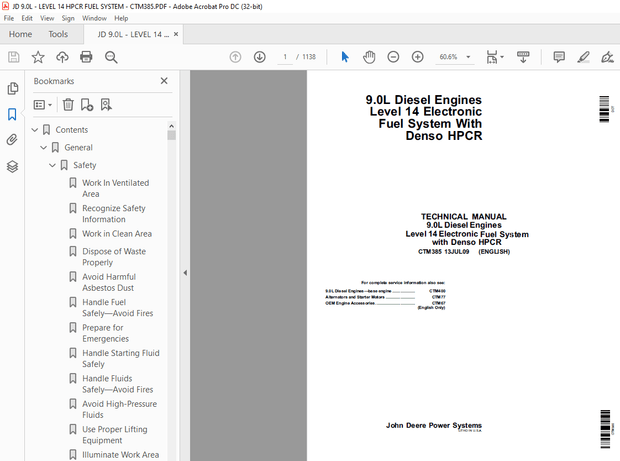The width and height of the screenshot is (620, 461).
Task: Click the upload to cloud icon
Action: click(x=62, y=57)
